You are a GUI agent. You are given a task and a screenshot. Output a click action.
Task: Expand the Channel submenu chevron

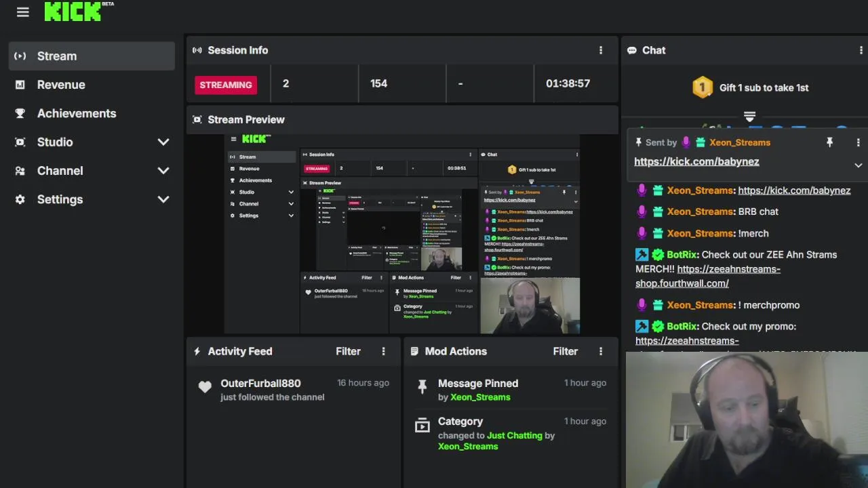click(x=163, y=171)
